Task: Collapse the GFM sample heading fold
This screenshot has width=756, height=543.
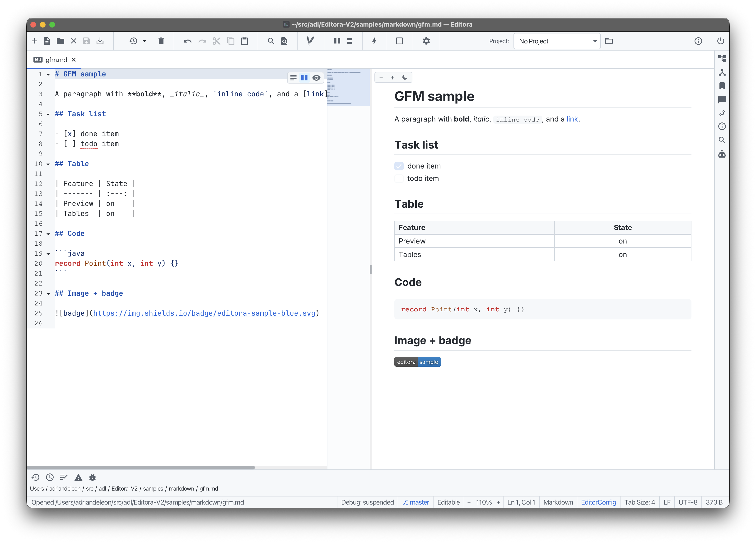Action: coord(48,74)
